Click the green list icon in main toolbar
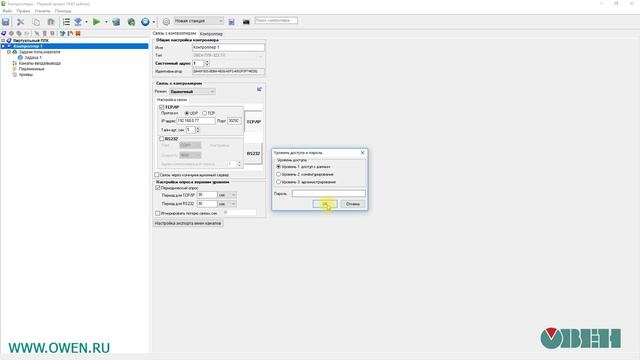640x360 pixels. point(66,22)
